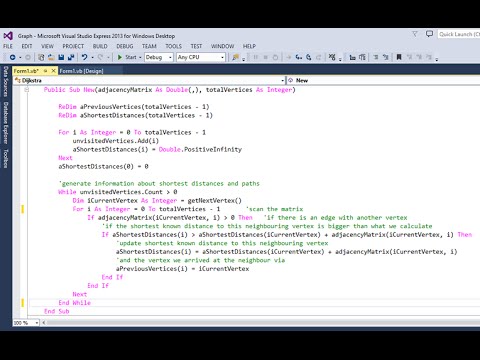Click the Restart debugging icon
Viewport: 480px width, 360px height.
[275, 57]
